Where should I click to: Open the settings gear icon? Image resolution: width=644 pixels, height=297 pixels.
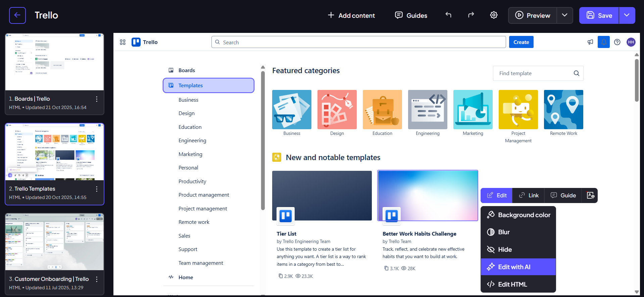[x=494, y=15]
